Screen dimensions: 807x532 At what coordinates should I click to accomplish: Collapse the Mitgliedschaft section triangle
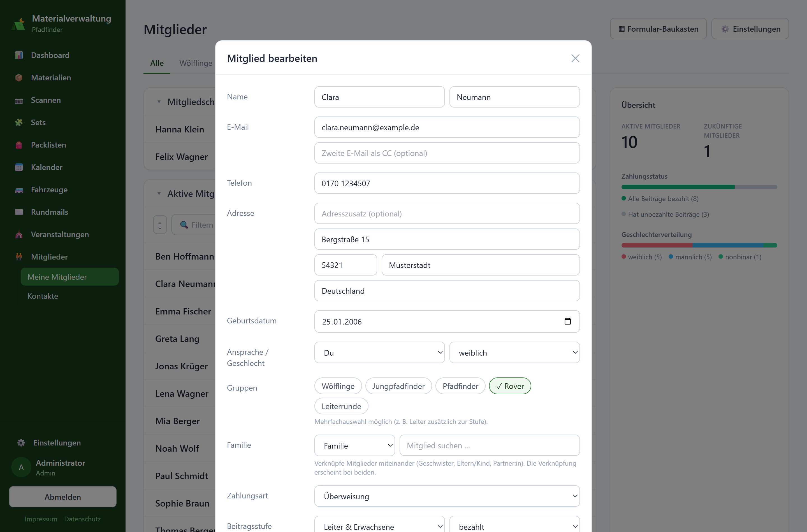point(159,102)
